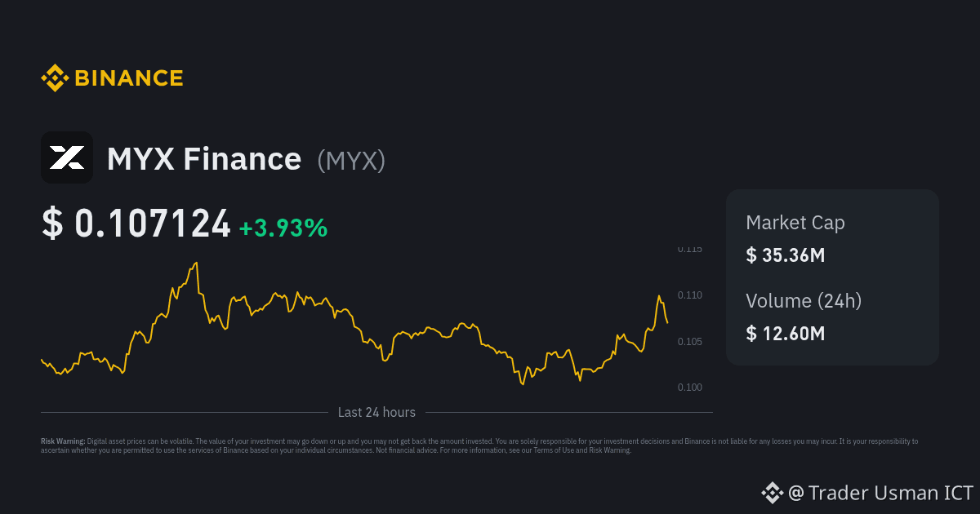The width and height of the screenshot is (980, 514).
Task: Click the (MYX) ticker symbol
Action: (x=351, y=160)
